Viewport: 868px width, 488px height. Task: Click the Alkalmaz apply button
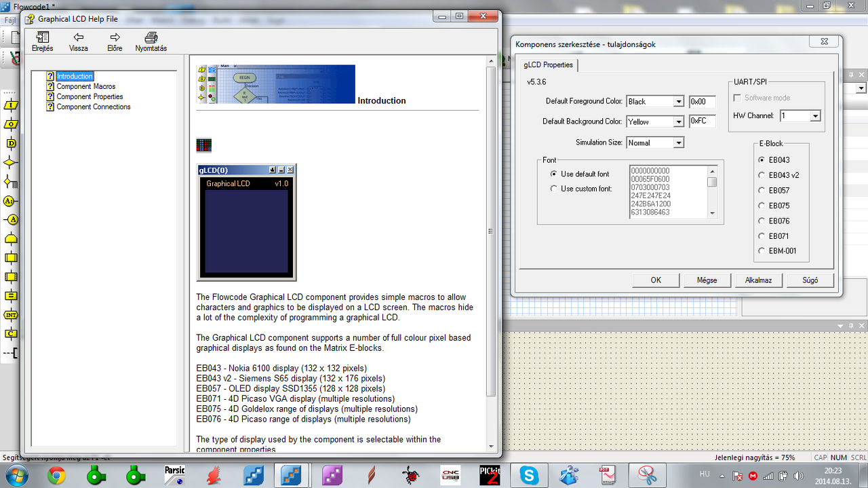pyautogui.click(x=758, y=280)
